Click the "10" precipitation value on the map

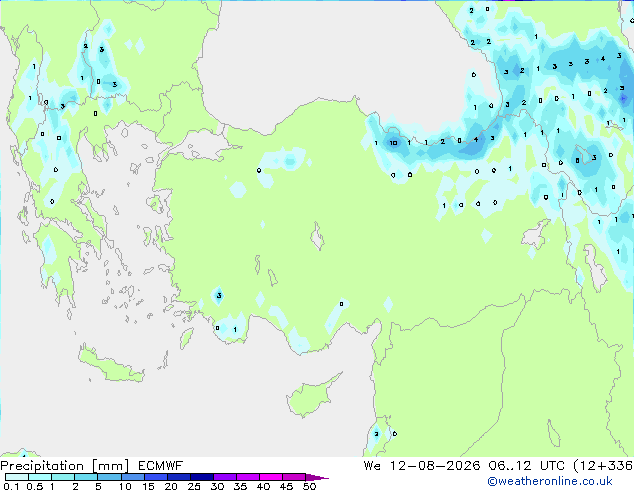point(393,143)
